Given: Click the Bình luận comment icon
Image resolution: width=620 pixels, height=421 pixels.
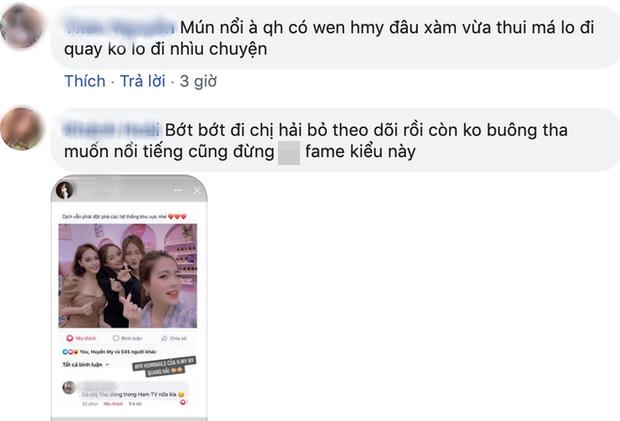Looking at the screenshot, I should click(x=127, y=338).
